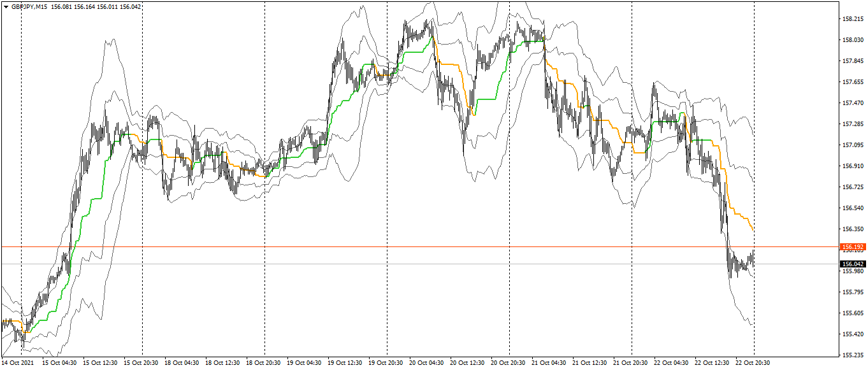Screen dimensions: 868x370
Task: Click the orange 156.192 price label
Action: pyautogui.click(x=853, y=246)
